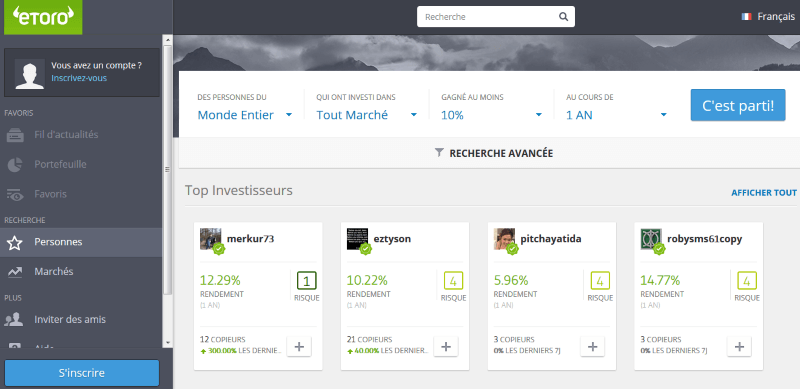The image size is (800, 389).
Task: Click the AFFICHER TOUT link
Action: (x=764, y=193)
